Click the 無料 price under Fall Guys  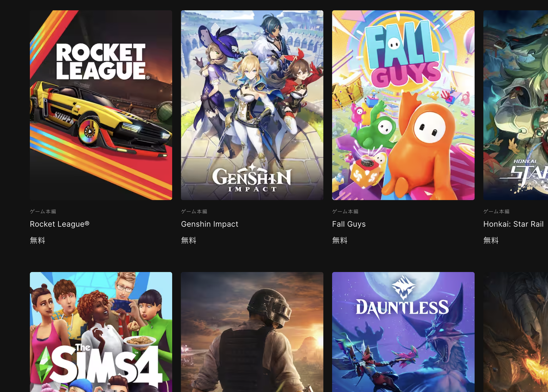click(x=340, y=240)
